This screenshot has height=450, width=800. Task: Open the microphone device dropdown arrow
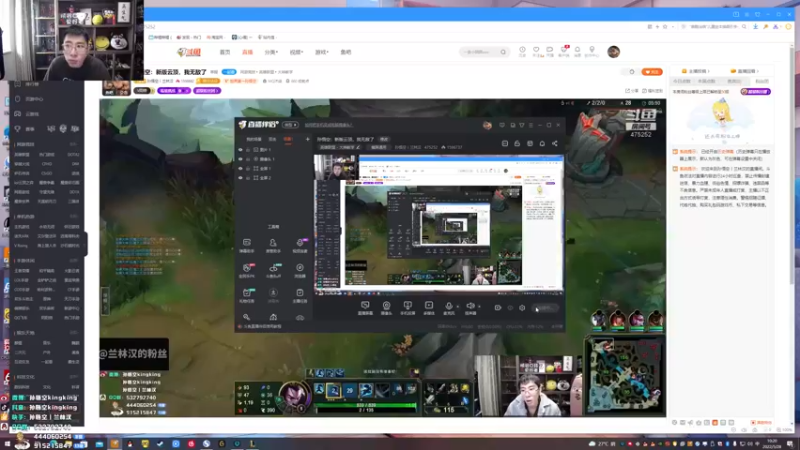[457, 306]
